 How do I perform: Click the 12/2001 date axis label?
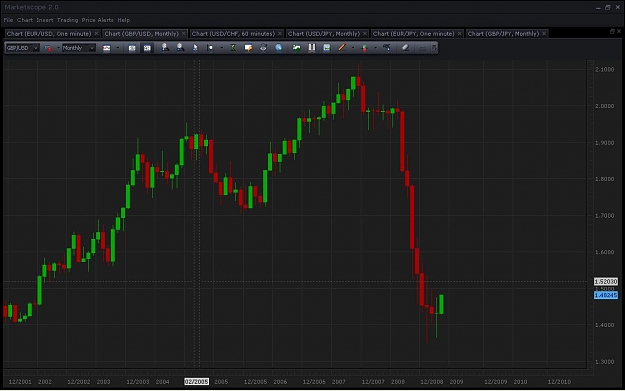(x=20, y=381)
